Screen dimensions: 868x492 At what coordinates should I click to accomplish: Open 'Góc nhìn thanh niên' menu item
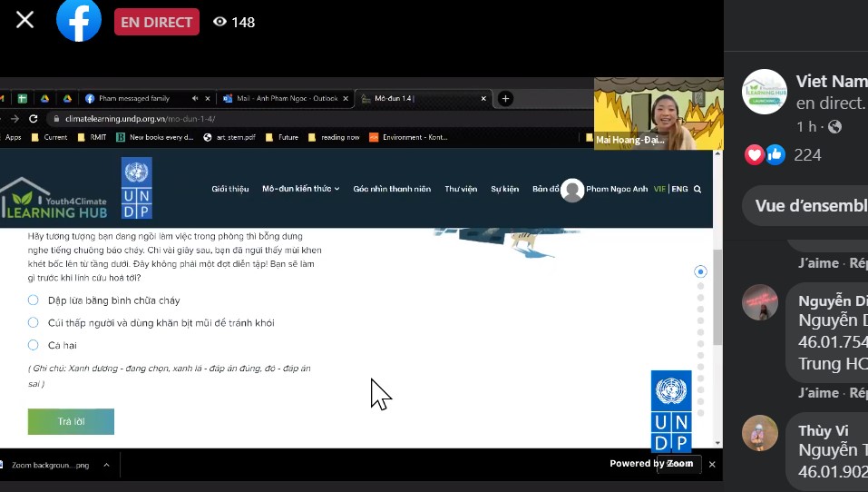392,189
